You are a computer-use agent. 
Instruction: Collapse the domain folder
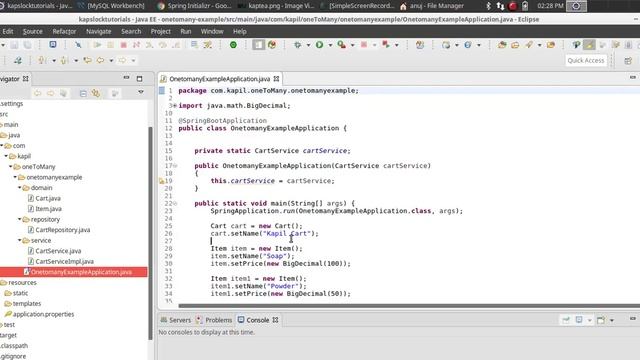[x=19, y=188]
